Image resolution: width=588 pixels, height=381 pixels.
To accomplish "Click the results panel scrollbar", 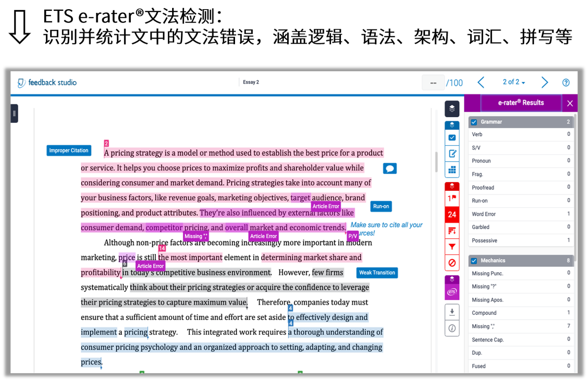I will pos(575,187).
